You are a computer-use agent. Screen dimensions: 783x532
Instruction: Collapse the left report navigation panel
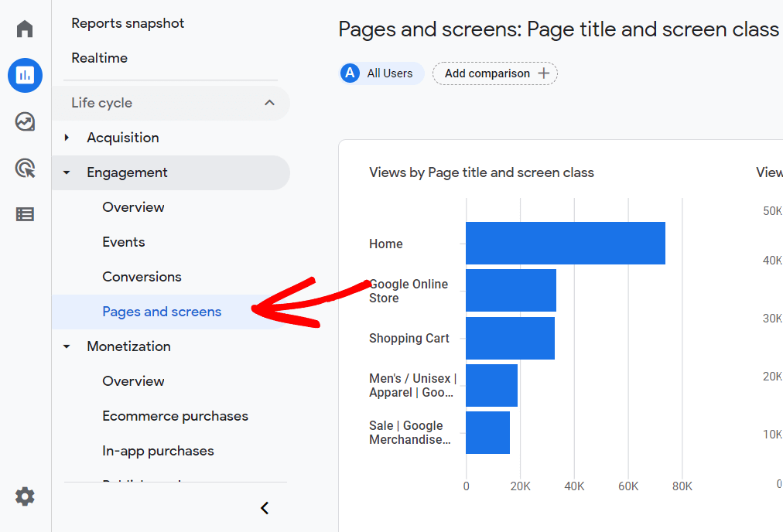(264, 508)
